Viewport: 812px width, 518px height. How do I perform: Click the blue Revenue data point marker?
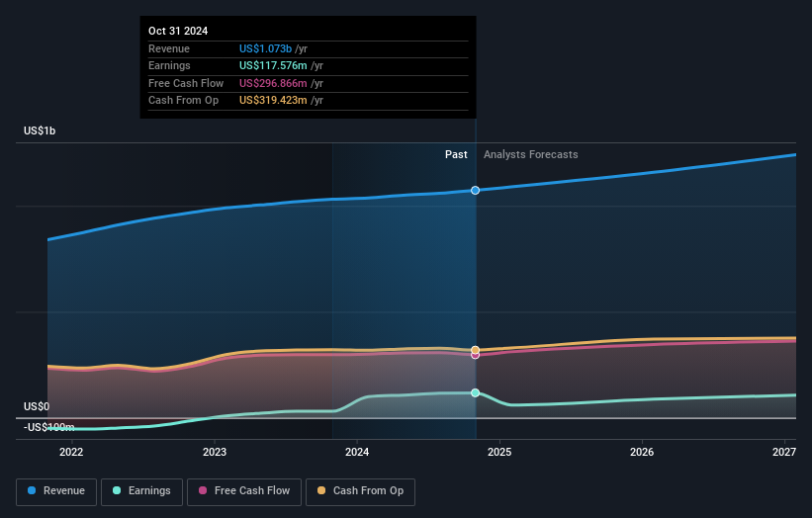tap(475, 191)
